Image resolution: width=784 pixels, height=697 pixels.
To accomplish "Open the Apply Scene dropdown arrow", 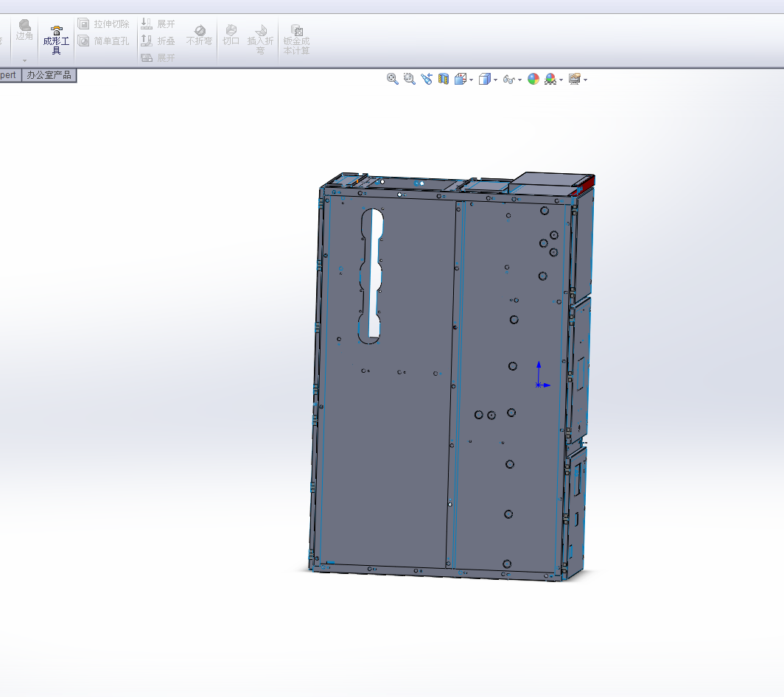I will click(x=561, y=80).
